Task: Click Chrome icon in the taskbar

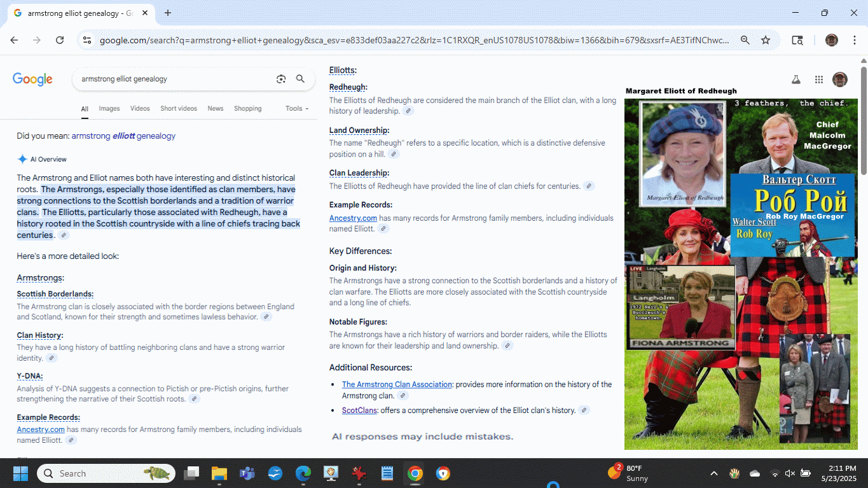Action: [415, 473]
